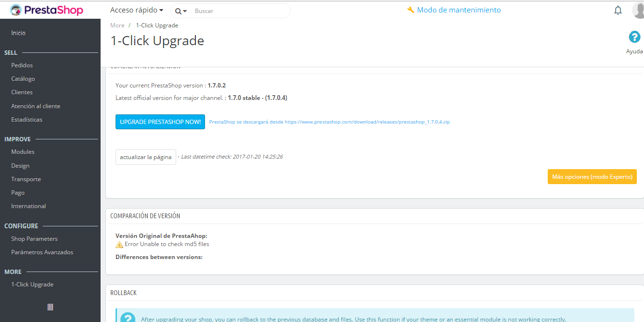Expand the Acceso rápido dropdown
Image resolution: width=644 pixels, height=322 pixels.
(137, 10)
